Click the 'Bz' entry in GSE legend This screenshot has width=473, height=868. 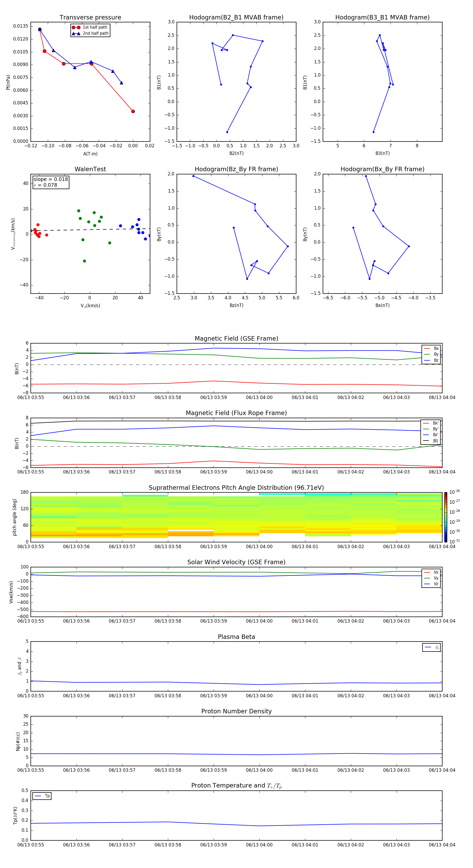[x=431, y=360]
